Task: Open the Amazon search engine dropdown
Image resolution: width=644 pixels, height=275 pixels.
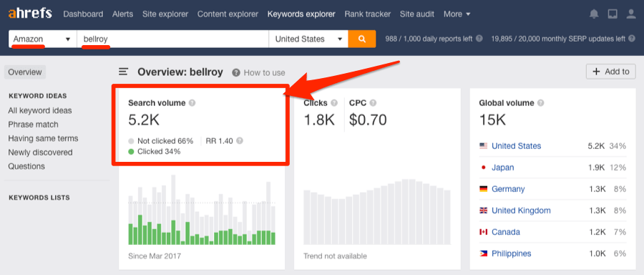Action: (x=43, y=39)
